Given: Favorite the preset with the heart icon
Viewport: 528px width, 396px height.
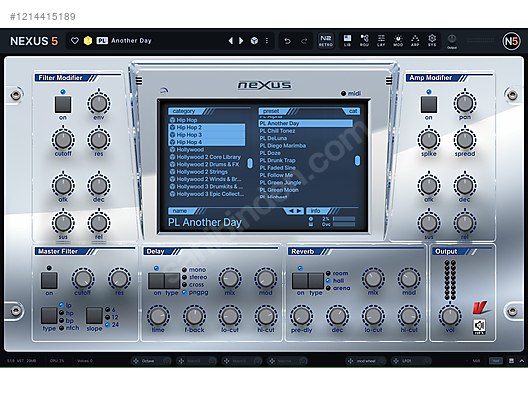Looking at the screenshot, I should point(75,41).
